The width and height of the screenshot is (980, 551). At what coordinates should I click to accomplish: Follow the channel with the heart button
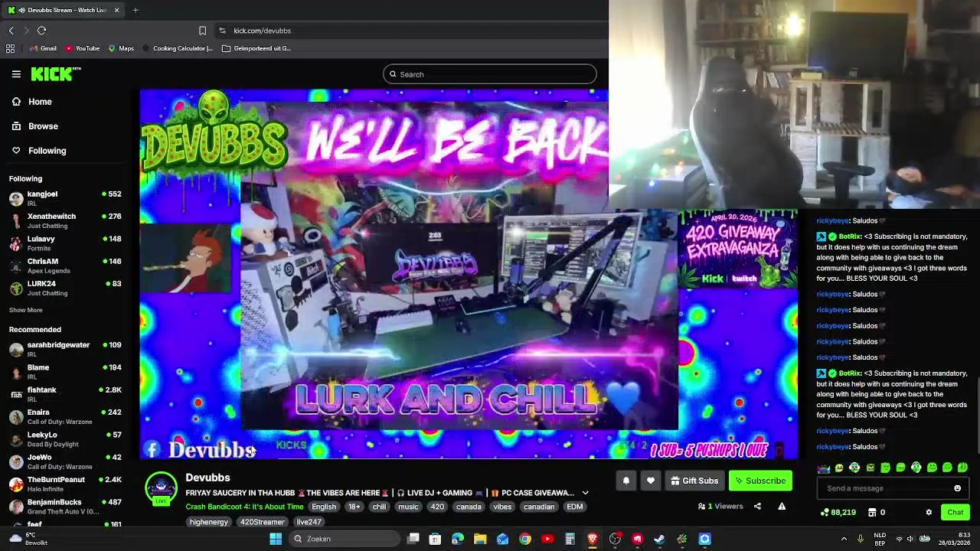coord(650,481)
